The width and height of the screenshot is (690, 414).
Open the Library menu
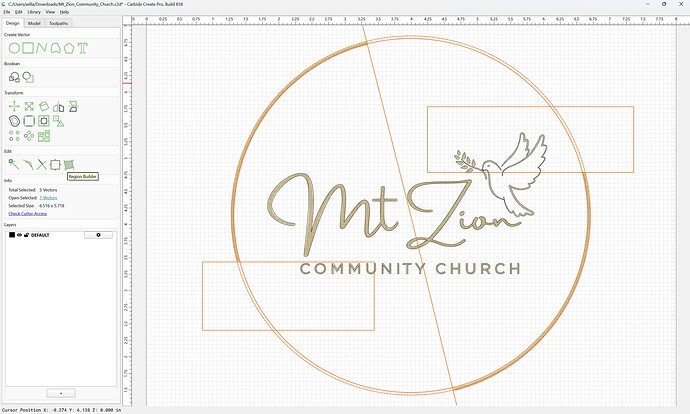tap(34, 12)
